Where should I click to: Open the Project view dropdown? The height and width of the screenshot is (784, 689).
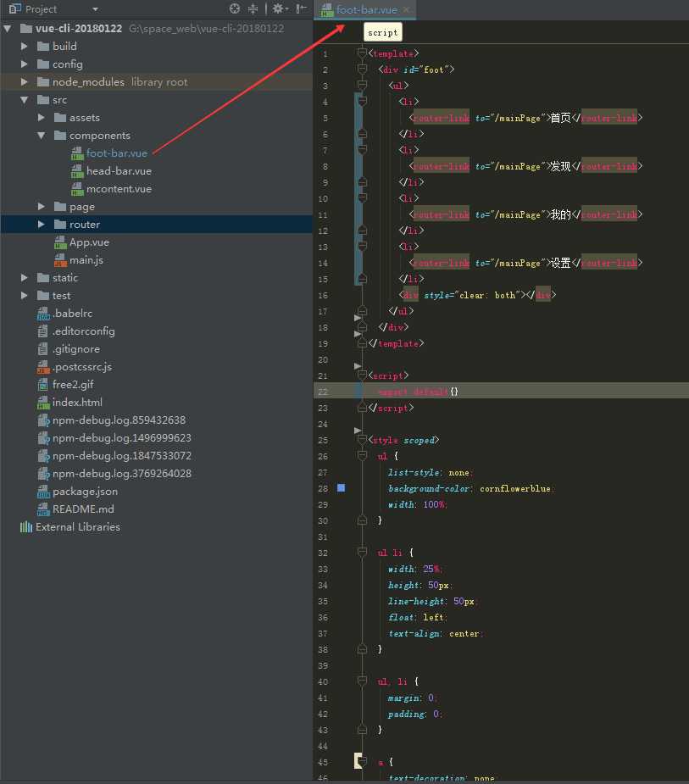[x=95, y=9]
